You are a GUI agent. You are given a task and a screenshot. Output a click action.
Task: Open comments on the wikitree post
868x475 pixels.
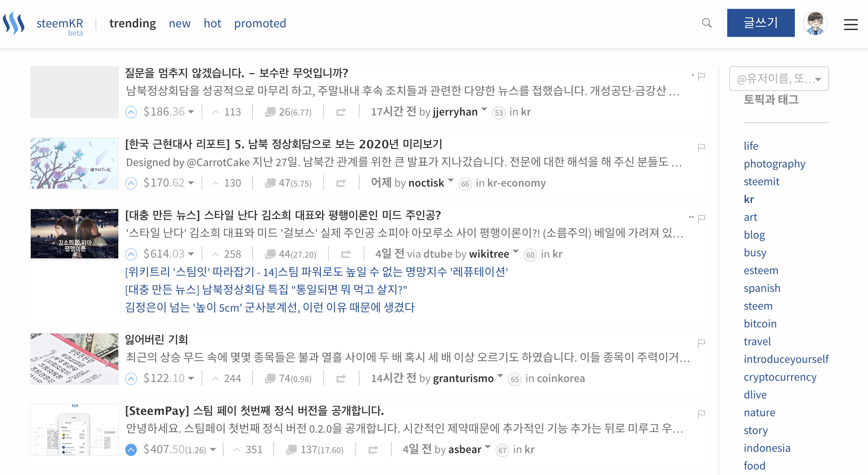(x=270, y=254)
